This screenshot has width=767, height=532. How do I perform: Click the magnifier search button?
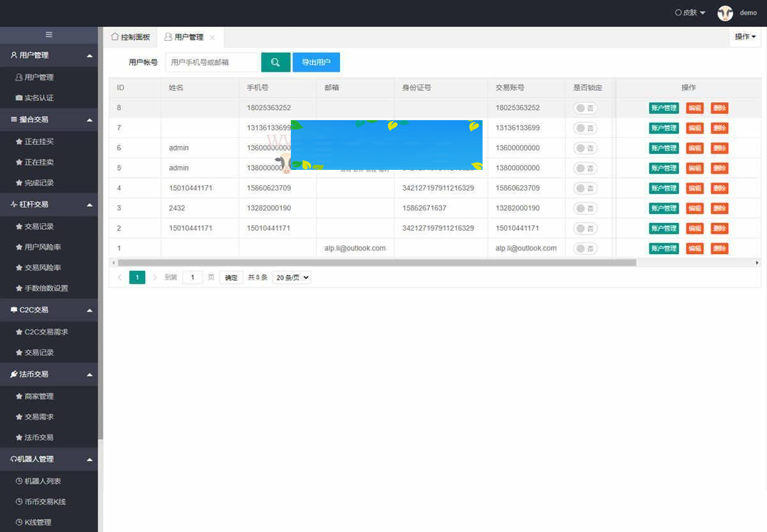[x=275, y=62]
